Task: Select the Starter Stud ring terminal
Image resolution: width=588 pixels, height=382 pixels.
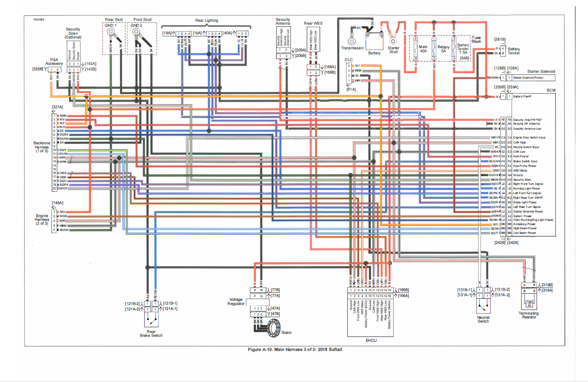Action: (x=393, y=41)
